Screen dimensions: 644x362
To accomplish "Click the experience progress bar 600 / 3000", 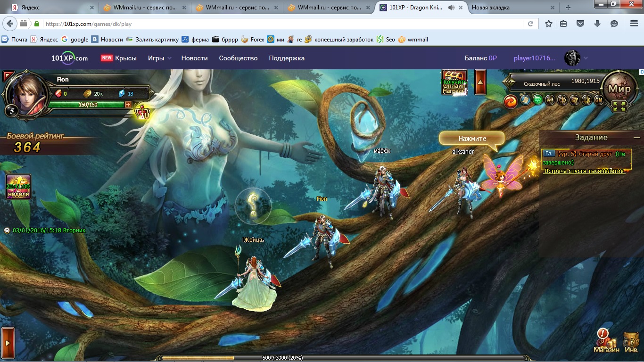I will [344, 358].
